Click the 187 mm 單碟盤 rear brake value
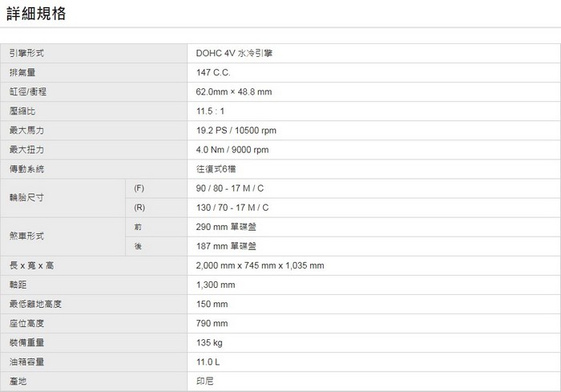This screenshot has width=561, height=392. 227,246
